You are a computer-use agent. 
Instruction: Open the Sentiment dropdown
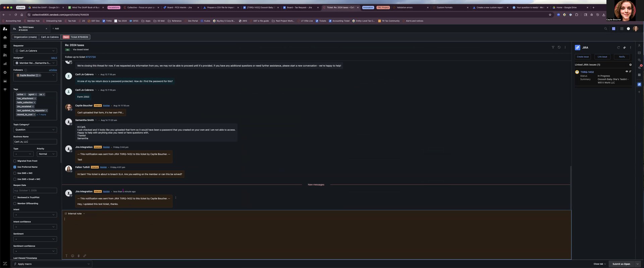[x=35, y=239]
